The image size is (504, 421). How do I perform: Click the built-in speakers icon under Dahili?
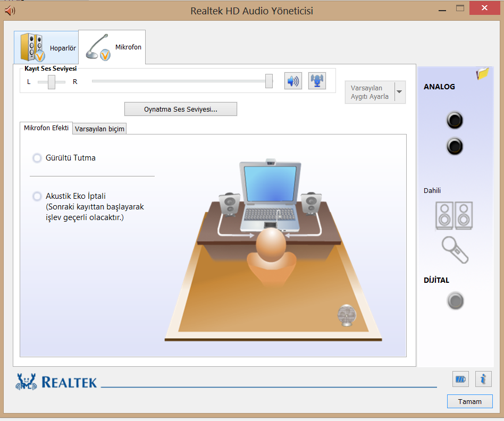pos(454,216)
